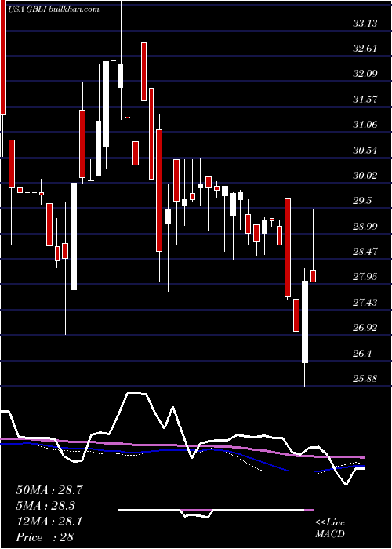Click the last red candle on the right
392x549 pixels.
pyautogui.click(x=314, y=276)
